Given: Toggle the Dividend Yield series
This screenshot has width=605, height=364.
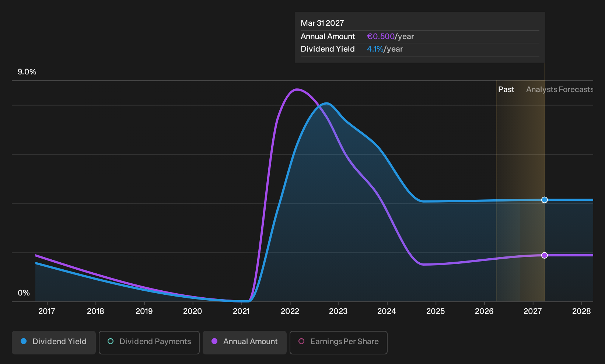Looking at the screenshot, I should click(x=54, y=342).
